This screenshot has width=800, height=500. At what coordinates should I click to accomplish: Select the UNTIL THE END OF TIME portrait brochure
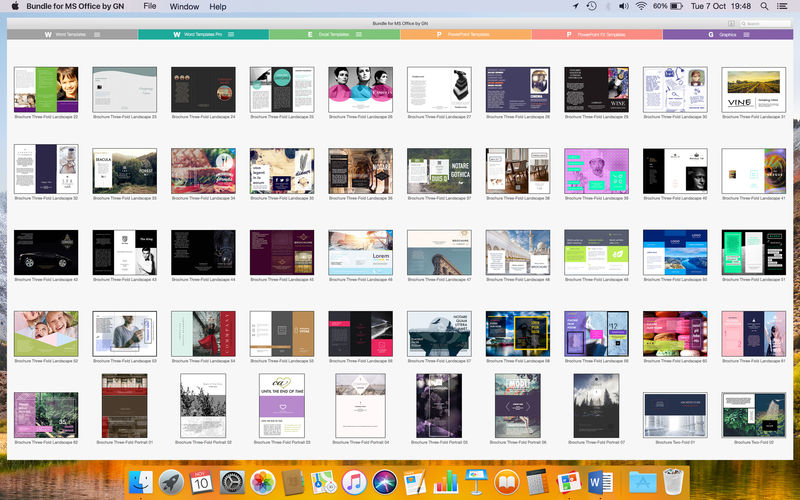[x=282, y=406]
